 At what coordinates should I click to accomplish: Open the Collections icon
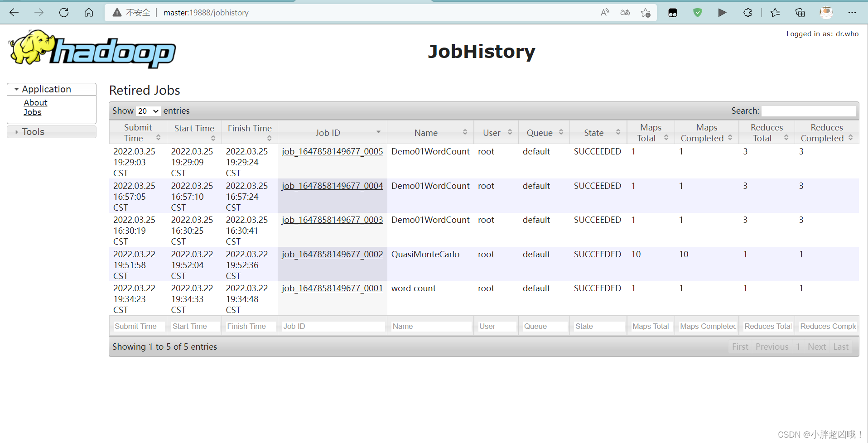coord(800,13)
